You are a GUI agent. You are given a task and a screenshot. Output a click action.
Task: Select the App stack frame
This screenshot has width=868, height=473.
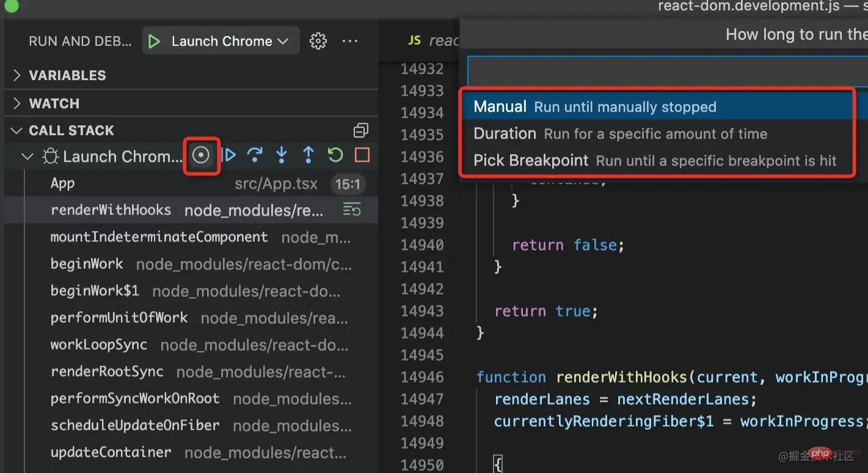pos(63,183)
